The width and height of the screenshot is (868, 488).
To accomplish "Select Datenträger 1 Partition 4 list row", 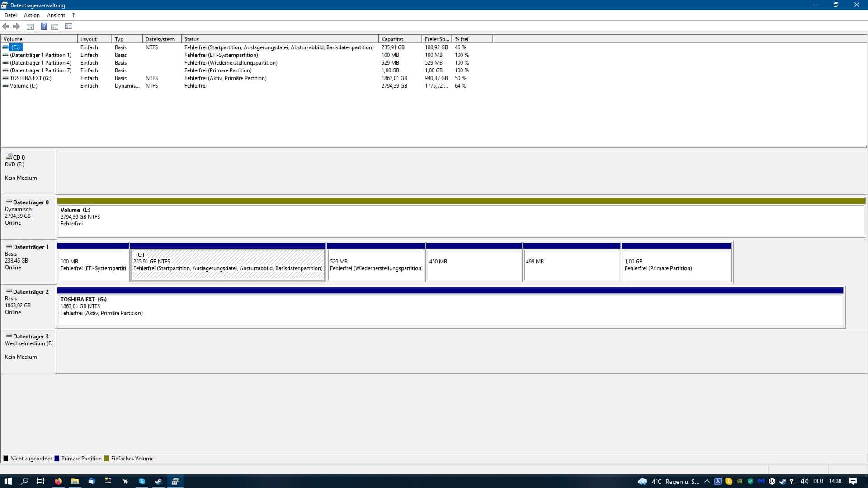I will click(x=246, y=63).
